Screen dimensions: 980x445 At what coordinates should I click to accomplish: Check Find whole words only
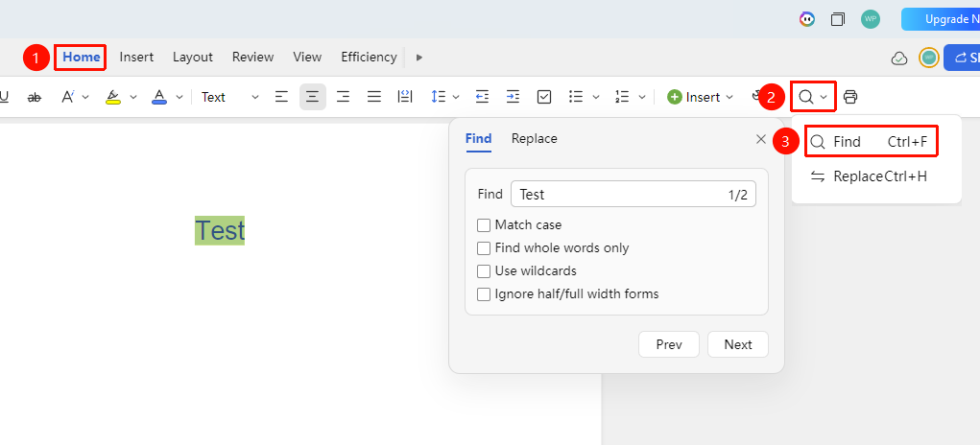(x=483, y=248)
